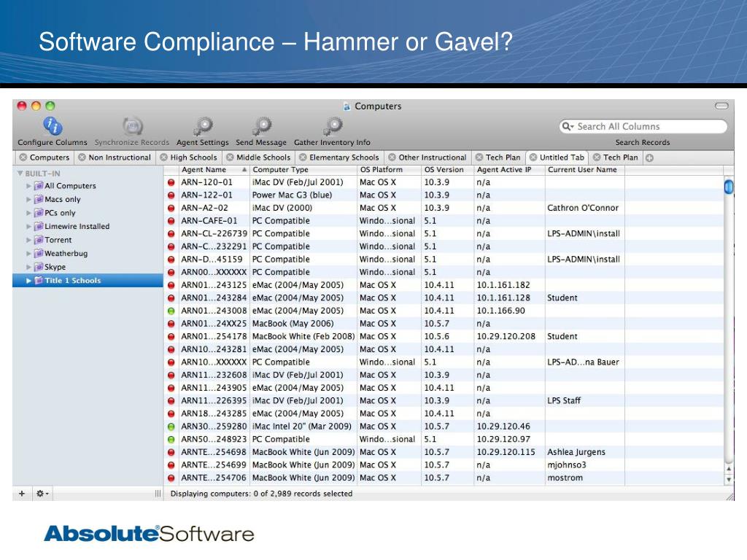Click Gather Inventory Info icon
Screen dimensions: 747x560
click(x=333, y=126)
